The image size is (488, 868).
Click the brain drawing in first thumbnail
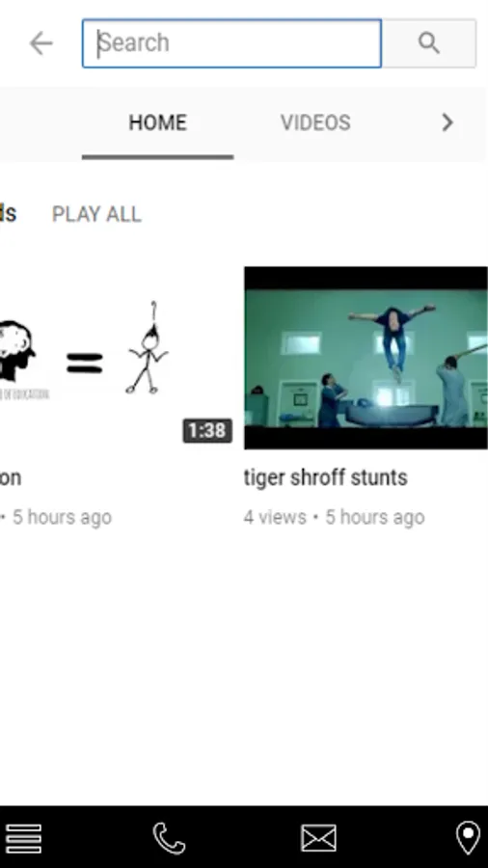pyautogui.click(x=16, y=351)
